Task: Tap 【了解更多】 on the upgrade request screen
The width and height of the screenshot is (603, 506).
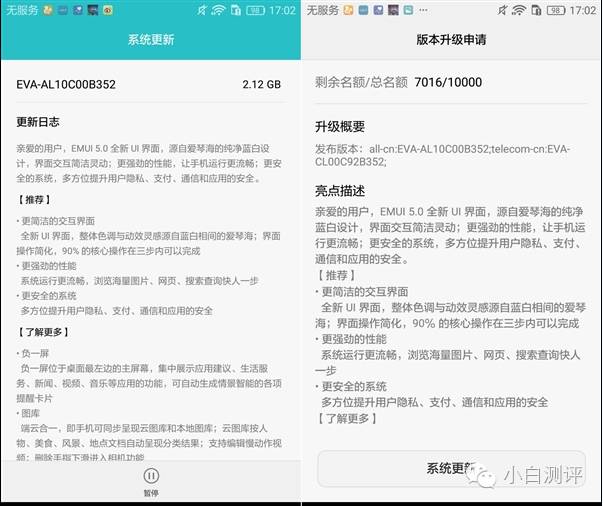Action: click(346, 418)
